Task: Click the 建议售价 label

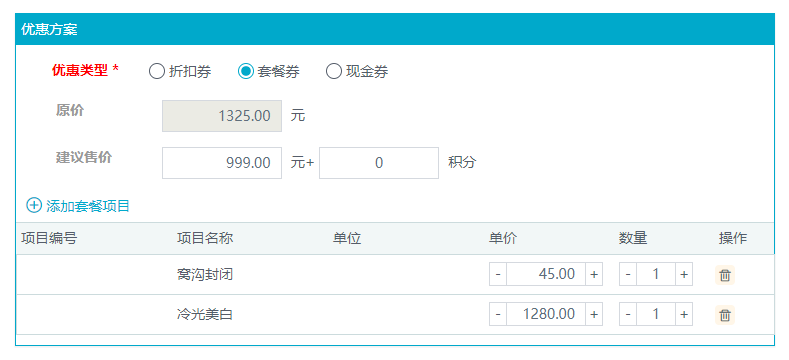Action: (84, 157)
